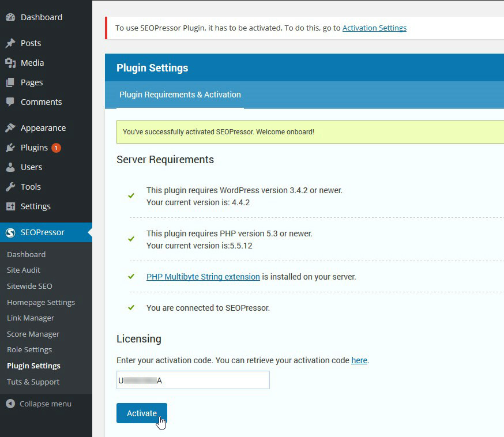Open Homepage Settings submenu item
Image resolution: width=504 pixels, height=437 pixels.
(x=41, y=302)
